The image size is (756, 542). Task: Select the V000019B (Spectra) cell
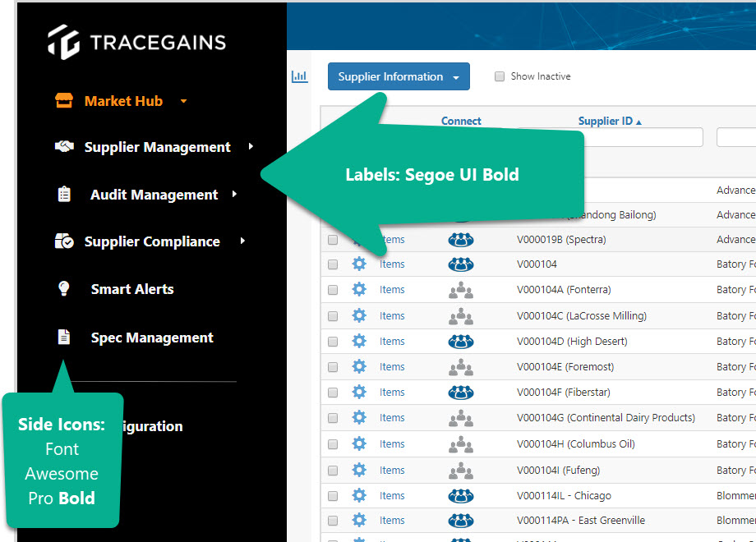coord(561,240)
